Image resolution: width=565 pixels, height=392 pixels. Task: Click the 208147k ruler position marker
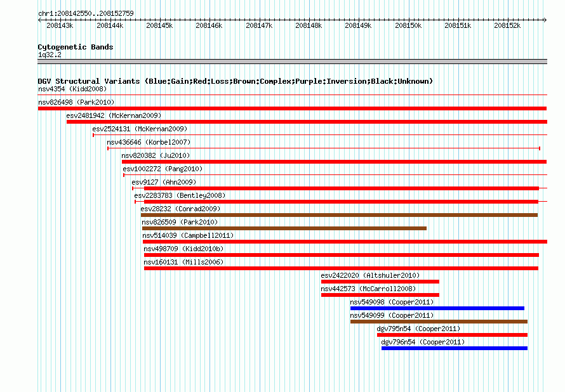259,25
